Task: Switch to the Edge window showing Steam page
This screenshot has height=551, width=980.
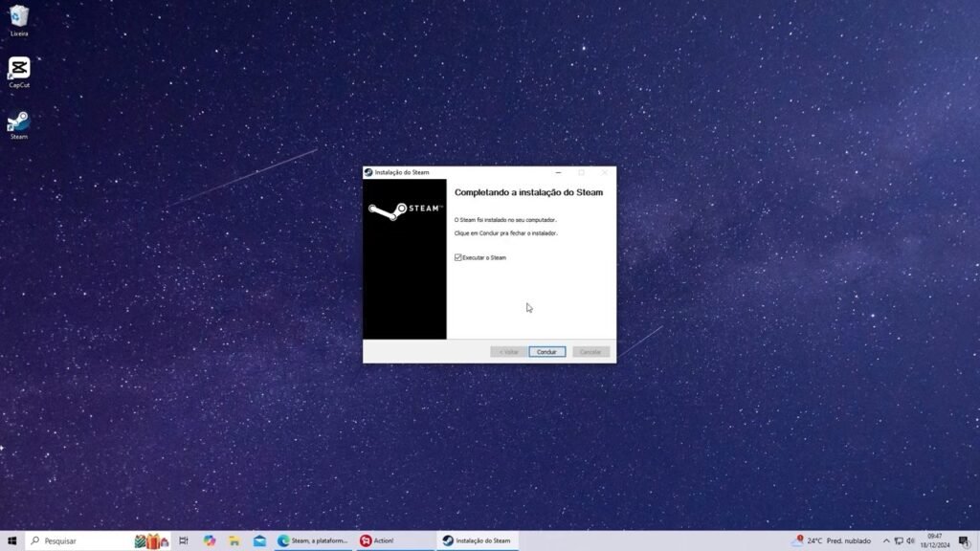Action: 313,541
